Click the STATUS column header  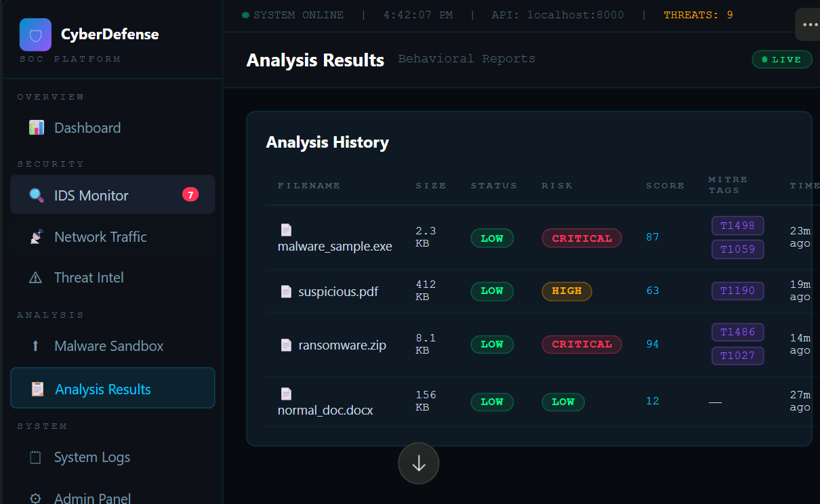pos(494,186)
